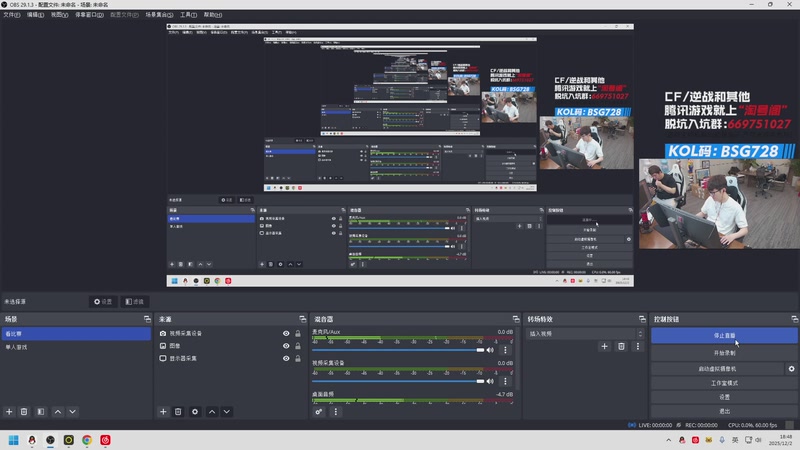This screenshot has width=800, height=450.
Task: Remove source using trash icon in 来源 panel
Action: point(178,412)
